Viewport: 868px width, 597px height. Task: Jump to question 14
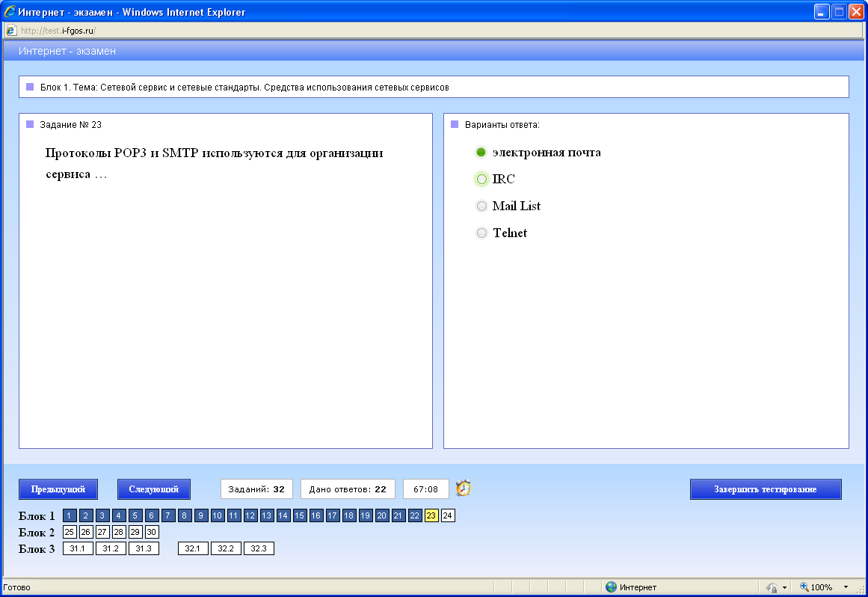point(283,515)
